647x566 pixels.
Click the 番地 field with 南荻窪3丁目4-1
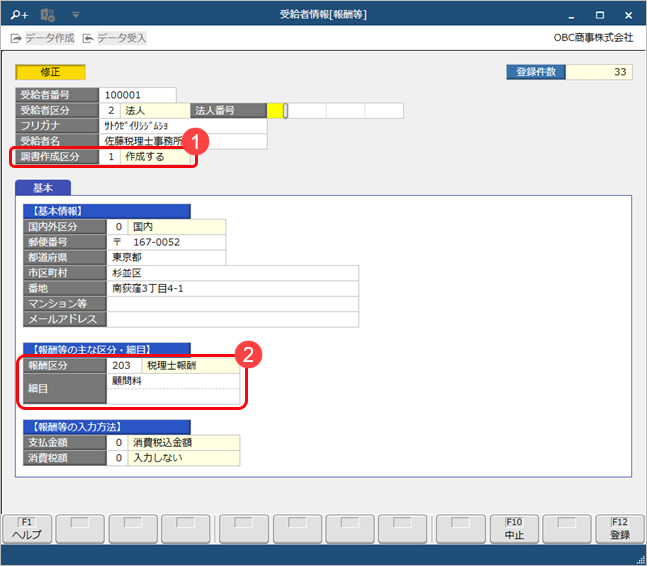click(x=232, y=288)
